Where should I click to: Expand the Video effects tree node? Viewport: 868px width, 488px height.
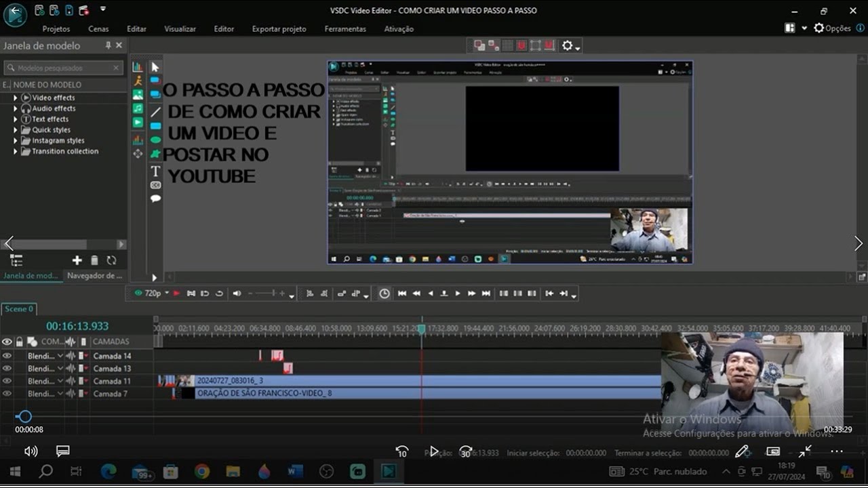pos(16,98)
